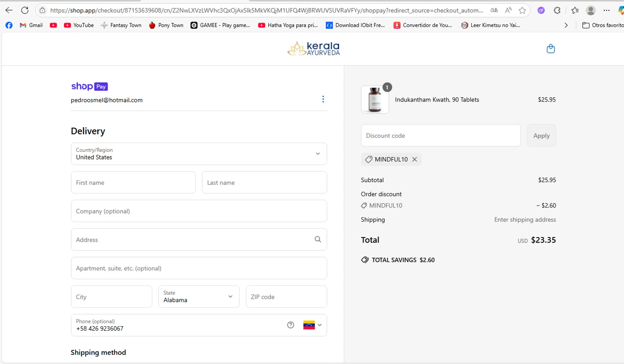The height and width of the screenshot is (364, 624).
Task: Focus the Discount code input
Action: click(x=441, y=136)
